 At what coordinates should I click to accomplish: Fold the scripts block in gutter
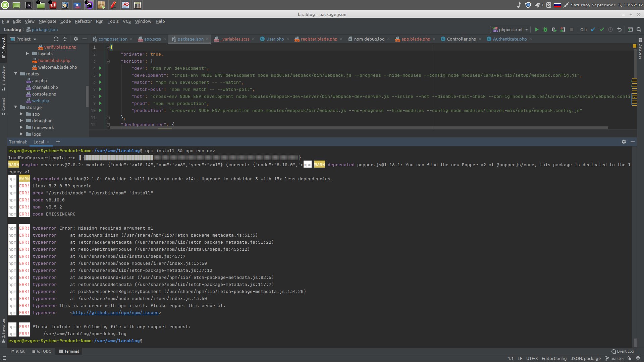[x=108, y=61]
